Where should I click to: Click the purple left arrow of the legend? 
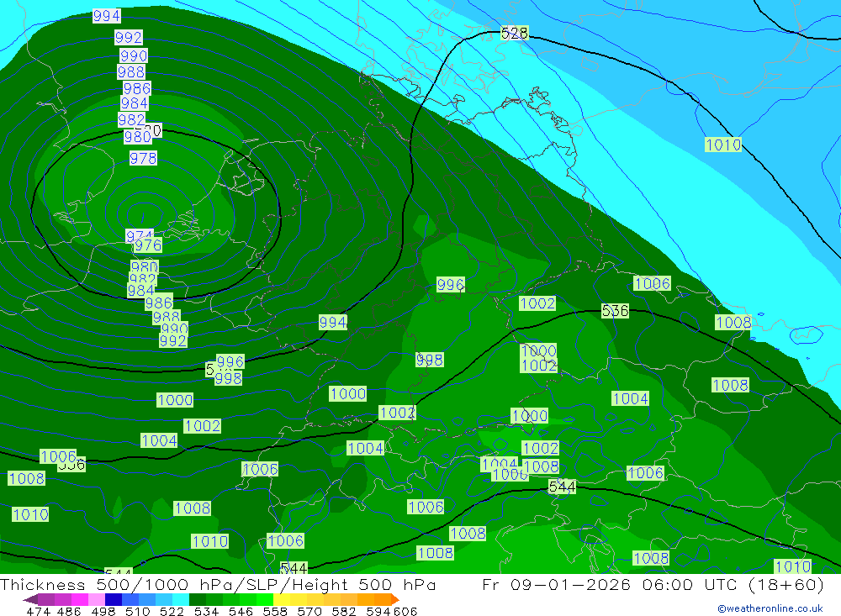click(x=30, y=599)
